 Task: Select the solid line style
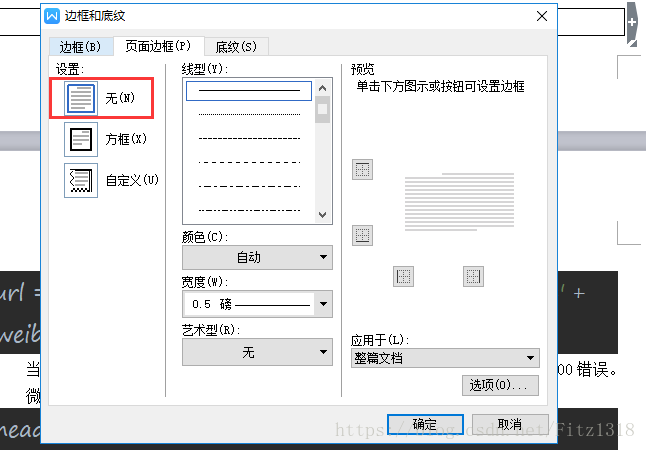click(x=249, y=91)
